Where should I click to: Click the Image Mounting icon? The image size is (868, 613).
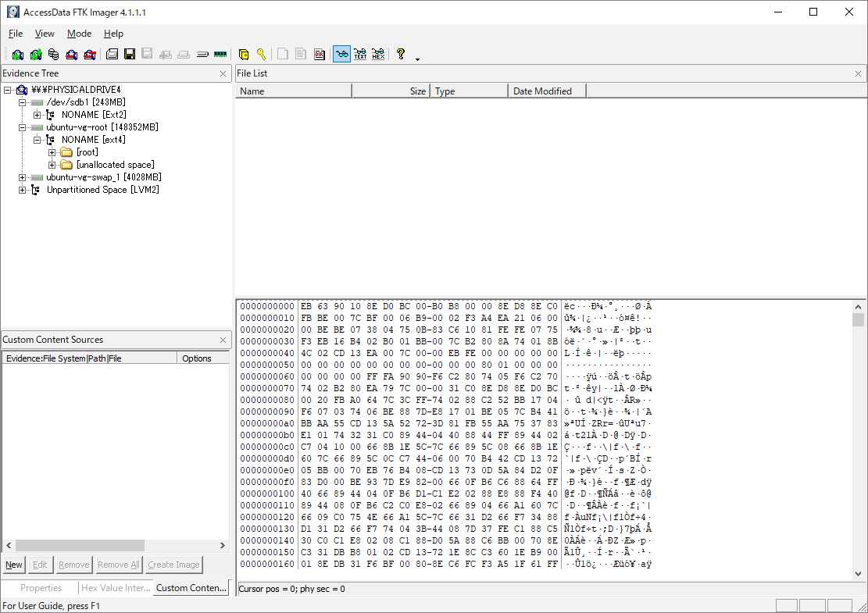coord(54,54)
